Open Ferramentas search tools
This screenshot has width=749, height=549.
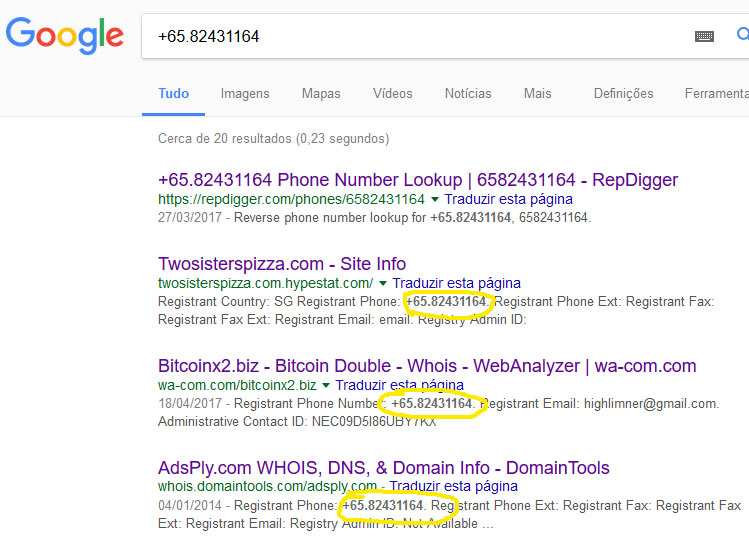(x=717, y=93)
